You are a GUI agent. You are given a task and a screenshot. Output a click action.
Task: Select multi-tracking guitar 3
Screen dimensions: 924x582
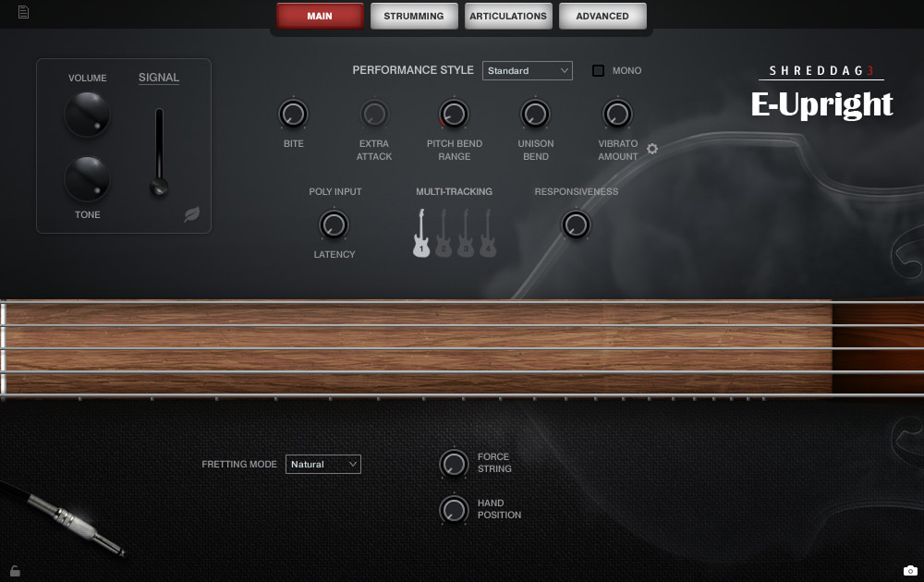pos(466,234)
